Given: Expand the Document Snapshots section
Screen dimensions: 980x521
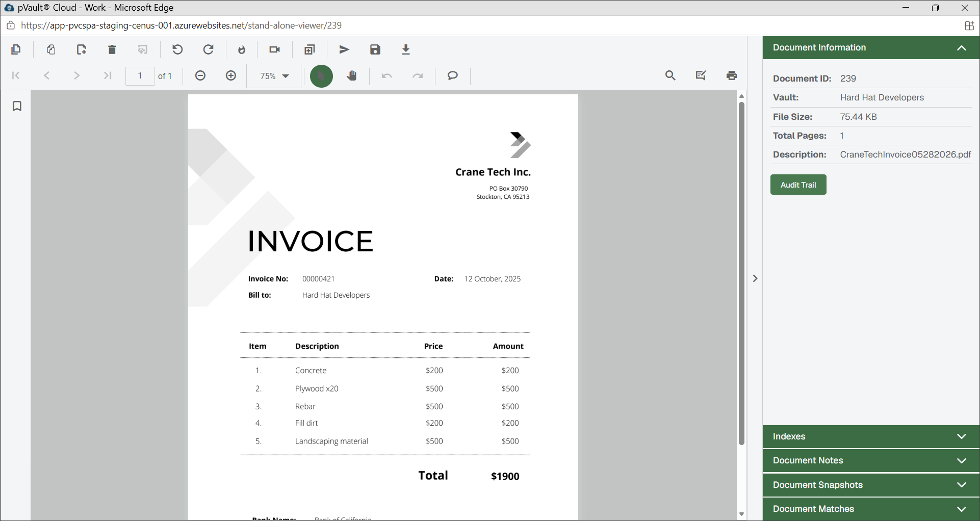Looking at the screenshot, I should tap(871, 485).
